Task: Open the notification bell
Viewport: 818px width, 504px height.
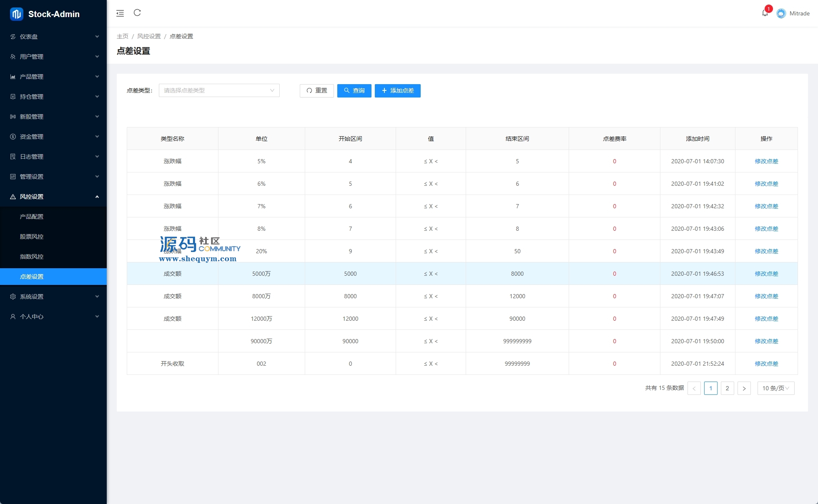Action: 765,13
